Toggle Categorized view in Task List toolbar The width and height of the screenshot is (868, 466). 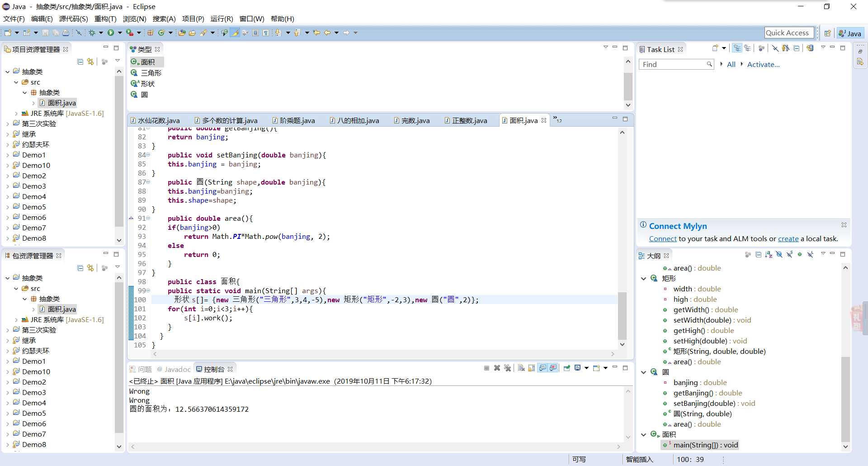(737, 48)
